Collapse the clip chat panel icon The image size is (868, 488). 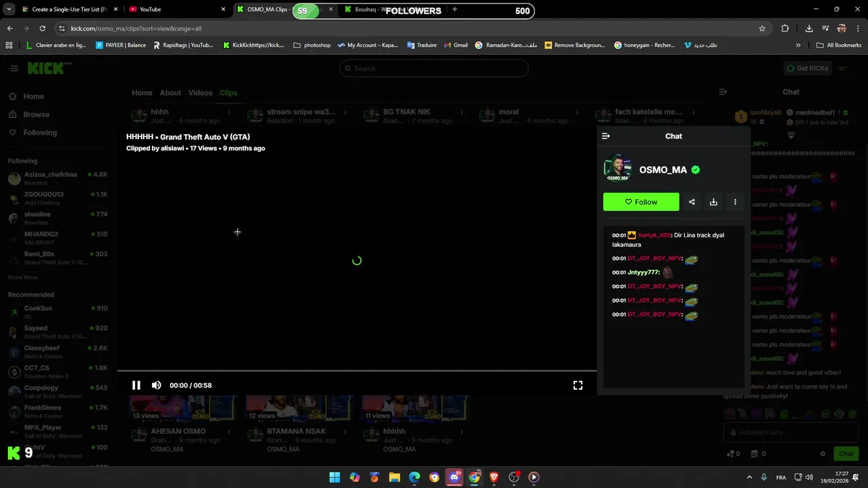pyautogui.click(x=606, y=136)
